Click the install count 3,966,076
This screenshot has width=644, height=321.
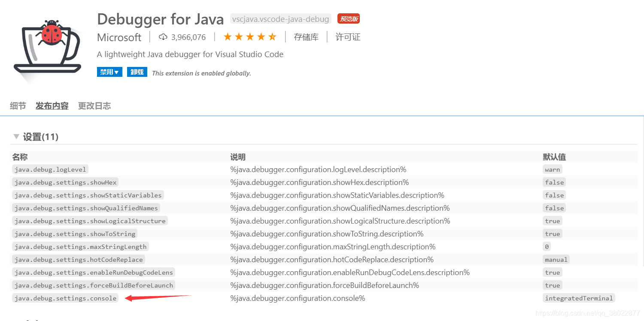pyautogui.click(x=188, y=37)
